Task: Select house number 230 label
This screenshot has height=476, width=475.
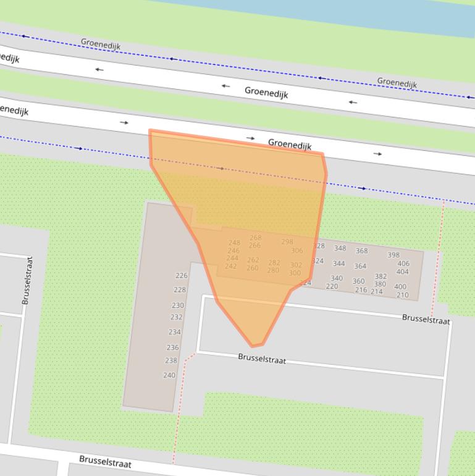Action: [178, 305]
